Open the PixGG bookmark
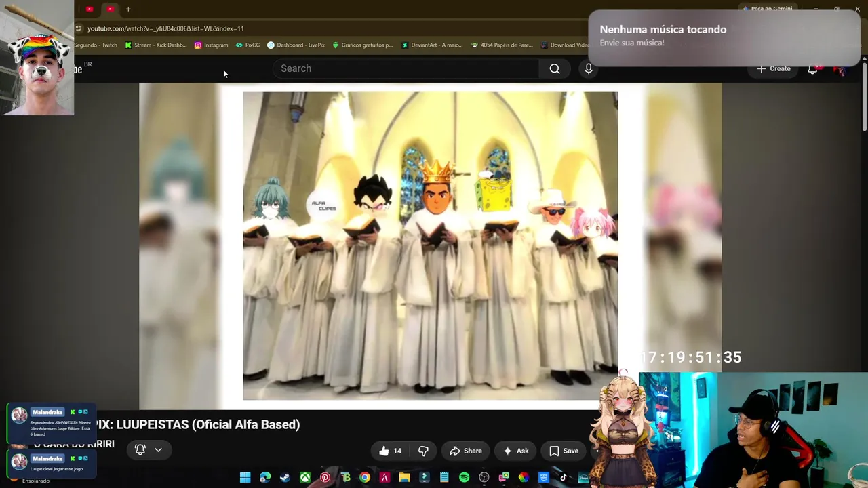This screenshot has width=868, height=488. [248, 45]
